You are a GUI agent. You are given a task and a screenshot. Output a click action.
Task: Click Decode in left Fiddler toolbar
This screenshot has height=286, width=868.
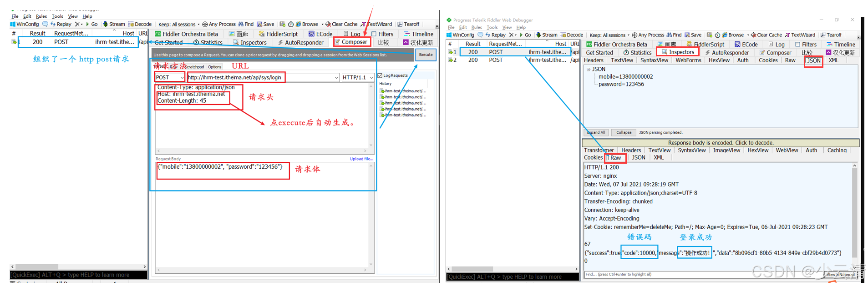[140, 24]
